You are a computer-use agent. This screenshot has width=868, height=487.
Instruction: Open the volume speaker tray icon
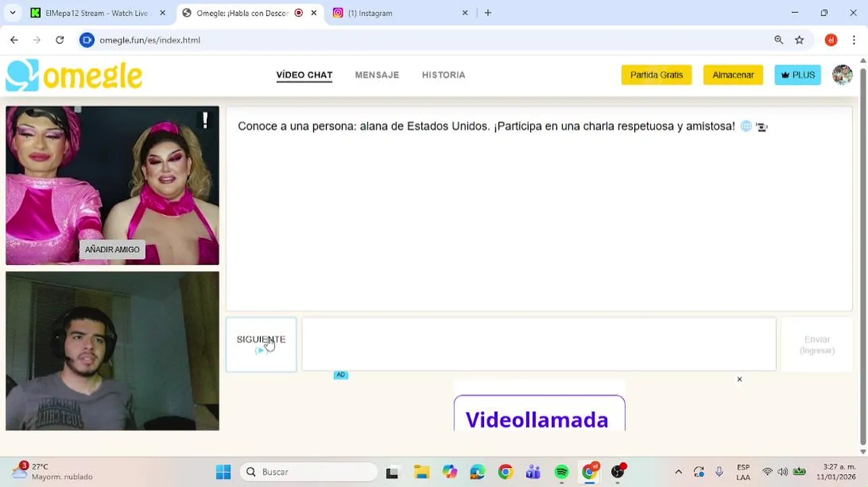click(x=783, y=472)
